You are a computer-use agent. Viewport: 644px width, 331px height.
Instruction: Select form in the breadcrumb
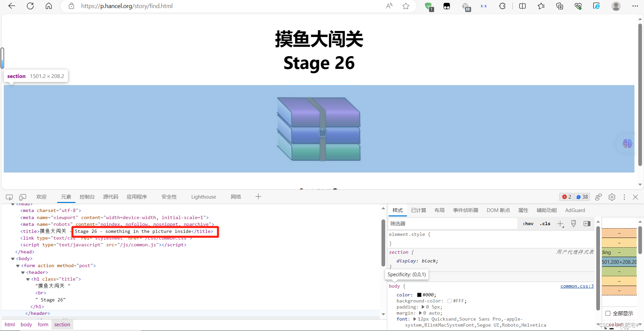[x=43, y=325]
